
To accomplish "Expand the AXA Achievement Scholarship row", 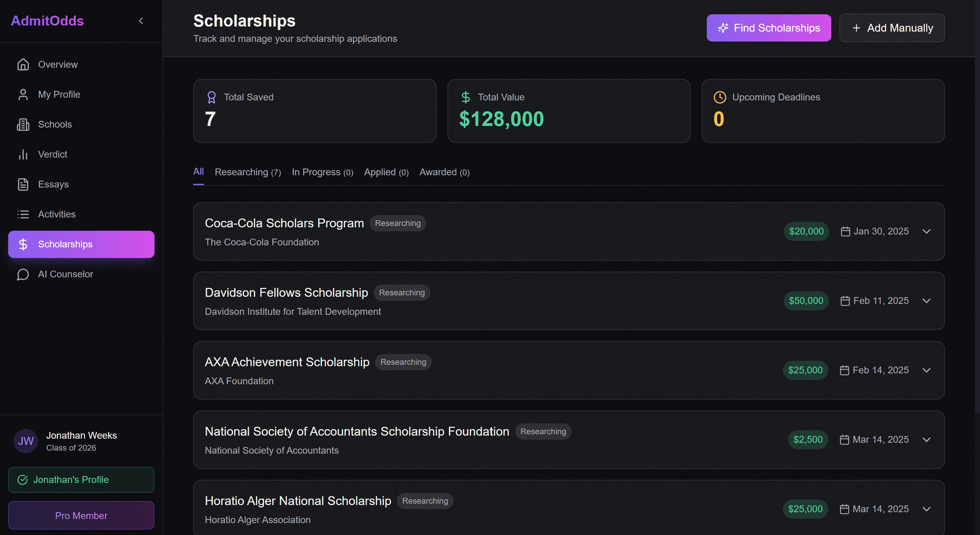I will 926,370.
